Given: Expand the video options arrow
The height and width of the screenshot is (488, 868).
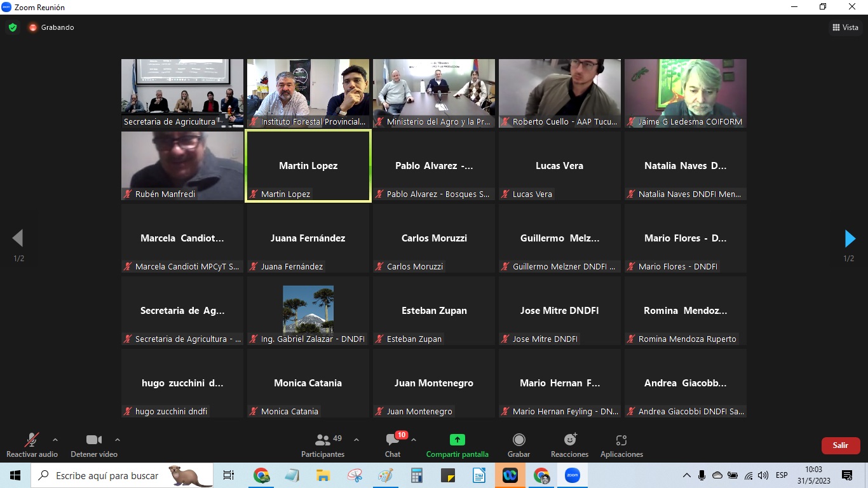Looking at the screenshot, I should point(117,440).
